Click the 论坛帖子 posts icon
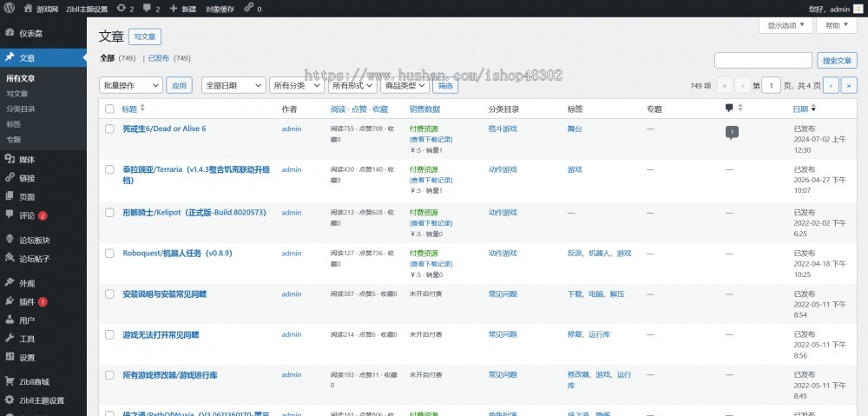 10,258
